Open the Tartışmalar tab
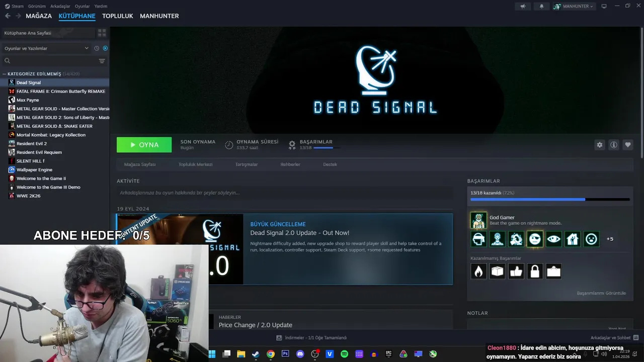 pos(247,164)
